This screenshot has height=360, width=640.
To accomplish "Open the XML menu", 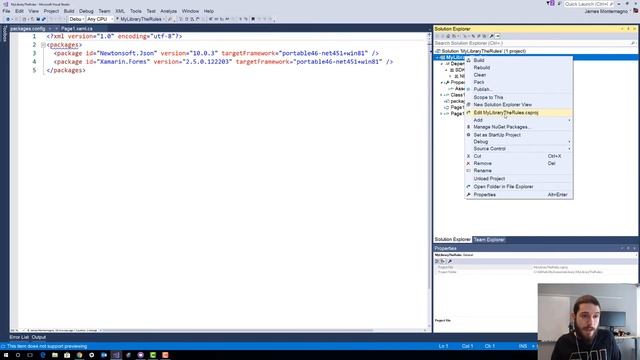I will click(x=120, y=11).
